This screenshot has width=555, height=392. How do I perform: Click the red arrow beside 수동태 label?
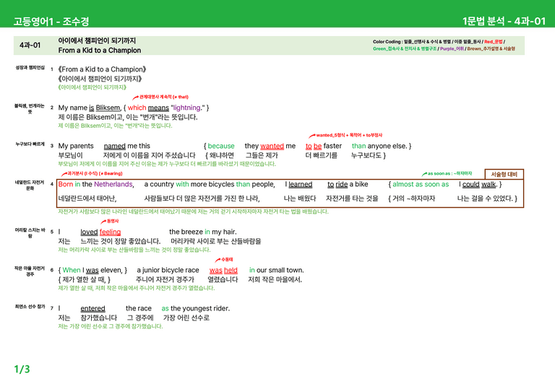coord(218,260)
